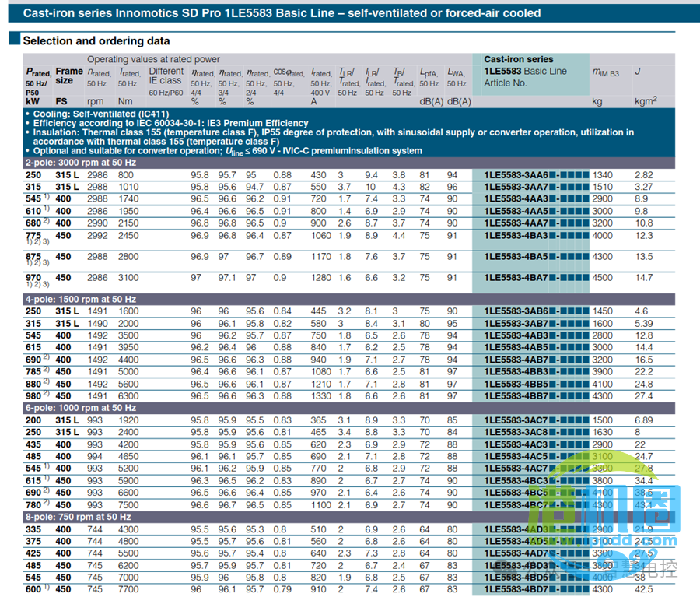700x597 pixels.
Task: Click article number 1LE5583-3AA6
Action: coord(516,175)
